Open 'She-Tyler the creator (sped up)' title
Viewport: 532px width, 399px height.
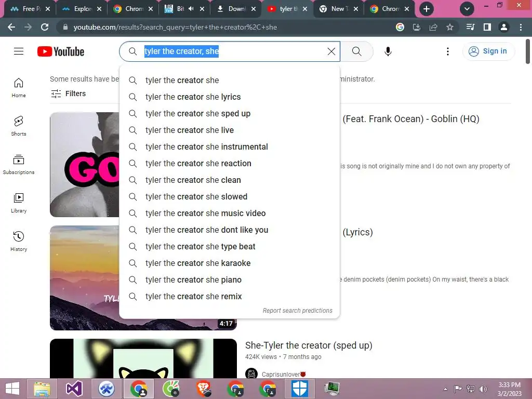[x=309, y=345]
